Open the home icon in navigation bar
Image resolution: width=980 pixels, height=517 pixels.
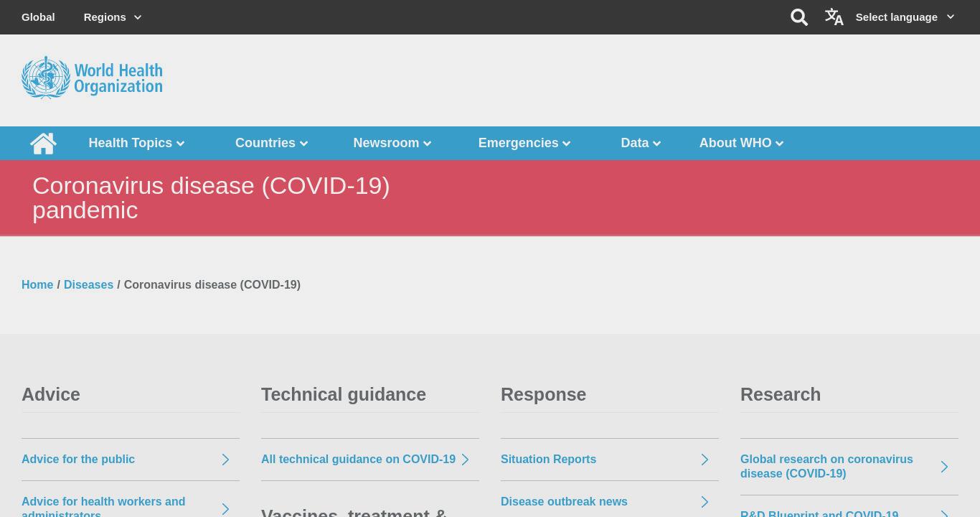pyautogui.click(x=43, y=144)
